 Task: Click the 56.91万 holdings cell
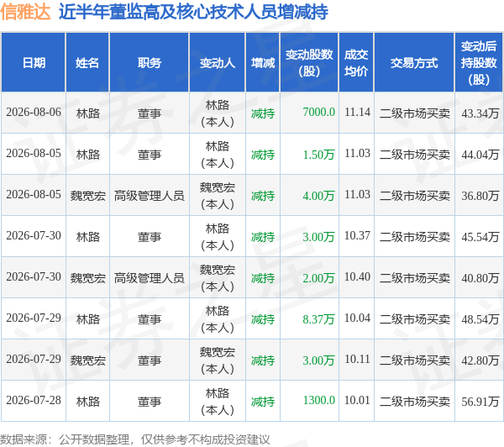[480, 402]
